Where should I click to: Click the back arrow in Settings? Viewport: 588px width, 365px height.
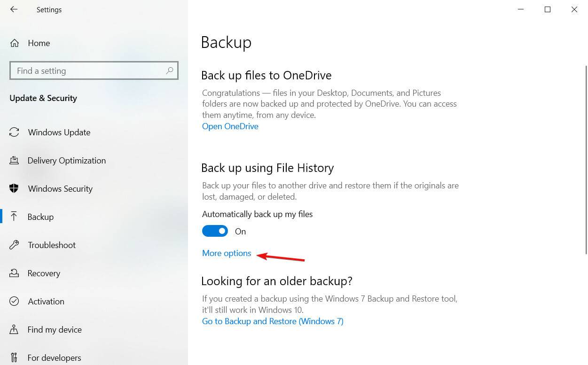pos(14,9)
